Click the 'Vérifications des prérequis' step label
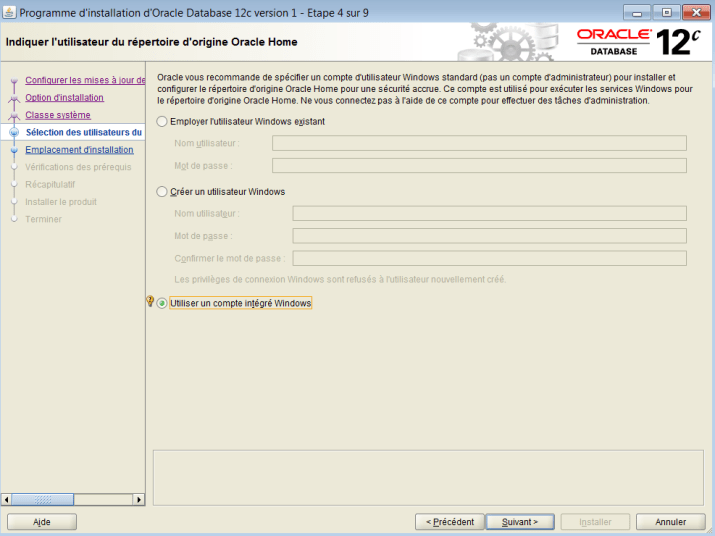This screenshot has height=536, width=715. 78,167
